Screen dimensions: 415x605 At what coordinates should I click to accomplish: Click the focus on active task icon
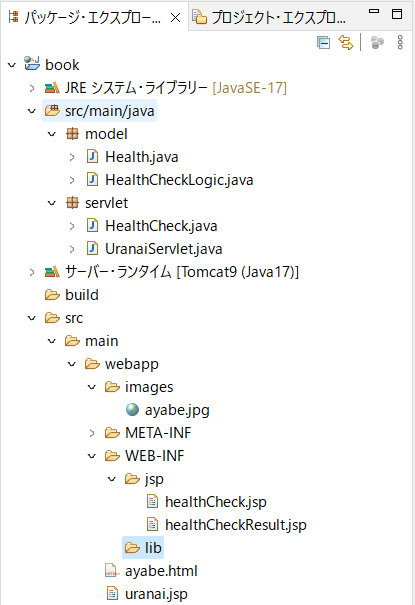pyautogui.click(x=377, y=42)
